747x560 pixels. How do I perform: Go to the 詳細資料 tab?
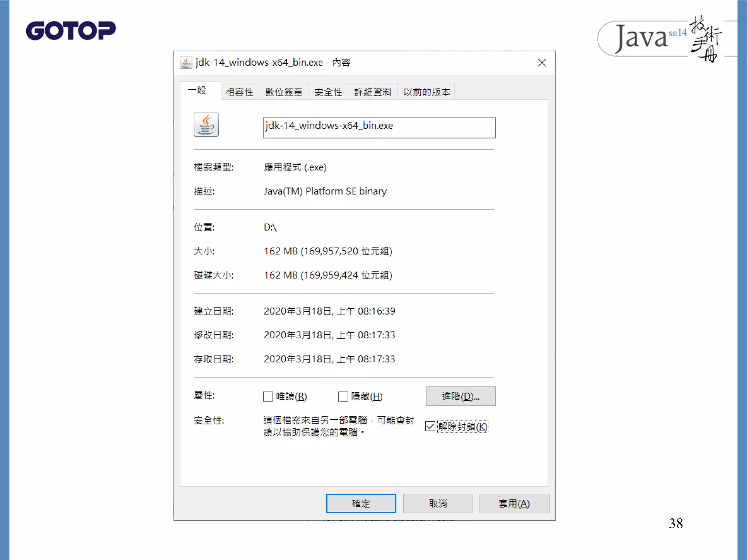372,92
